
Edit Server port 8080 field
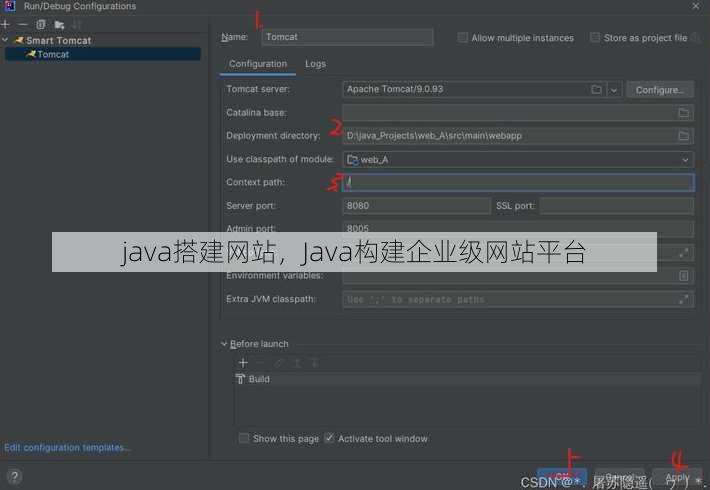point(416,206)
